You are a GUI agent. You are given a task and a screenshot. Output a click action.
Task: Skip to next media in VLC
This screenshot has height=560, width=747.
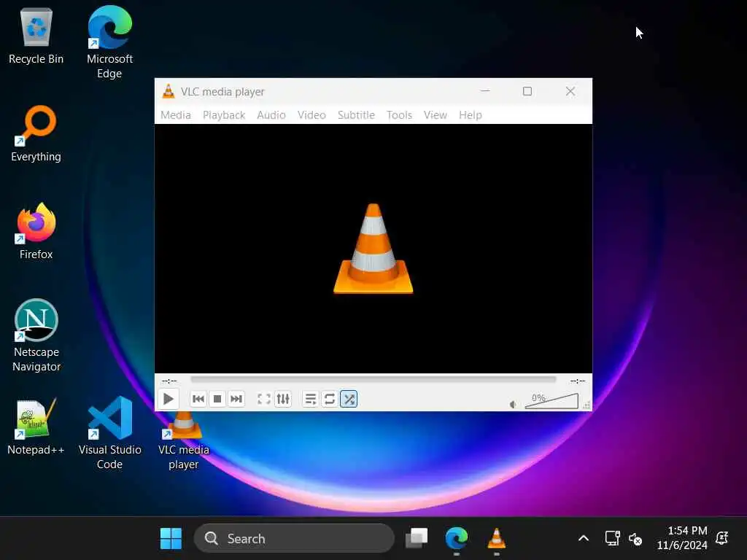click(x=236, y=399)
